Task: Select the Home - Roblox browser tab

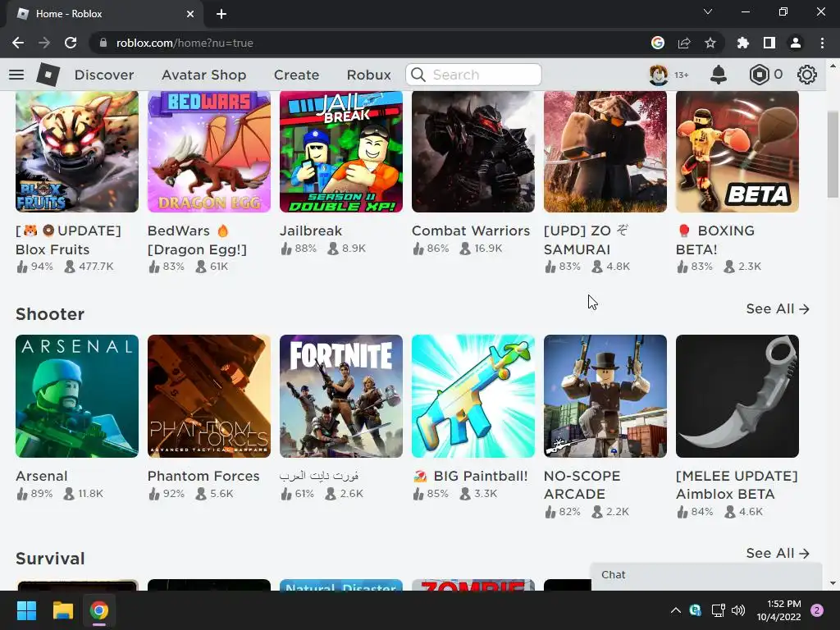Action: pyautogui.click(x=104, y=14)
